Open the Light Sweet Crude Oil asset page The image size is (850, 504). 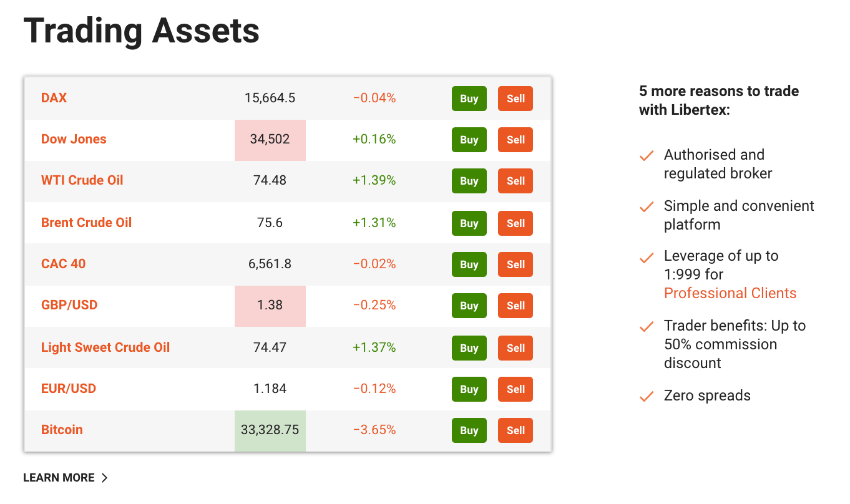(x=105, y=347)
